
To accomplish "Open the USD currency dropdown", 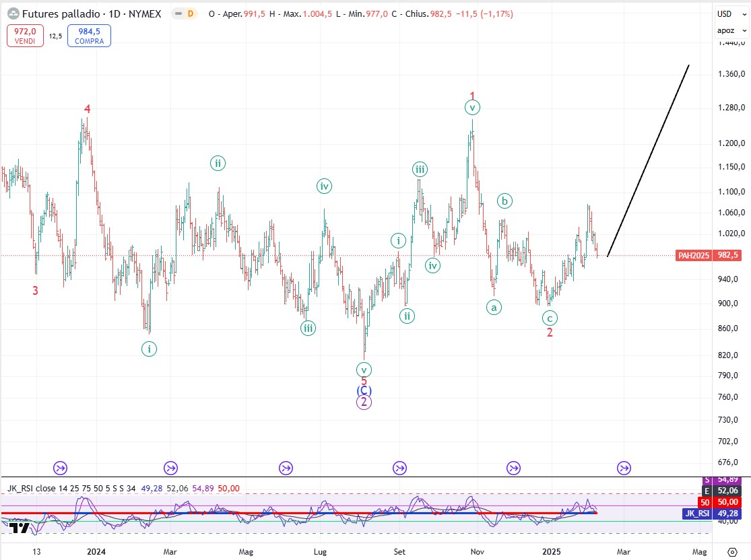I will (x=731, y=14).
